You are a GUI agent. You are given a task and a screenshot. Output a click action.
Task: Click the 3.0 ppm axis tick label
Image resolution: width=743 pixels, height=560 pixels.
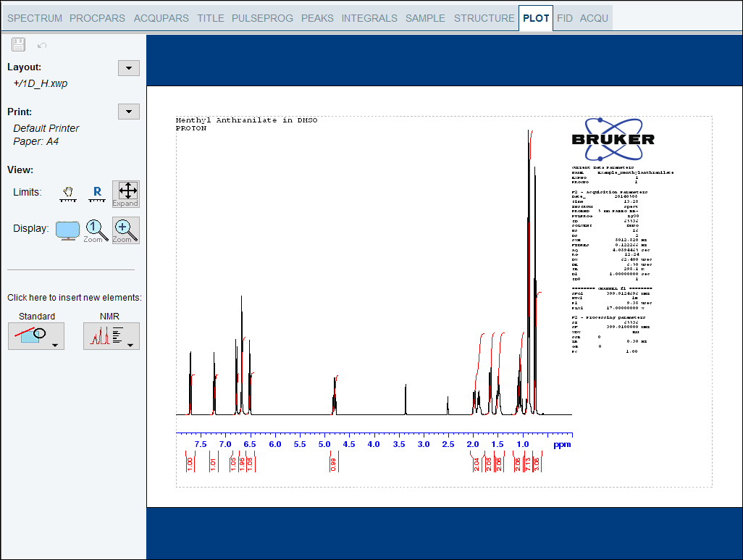424,444
